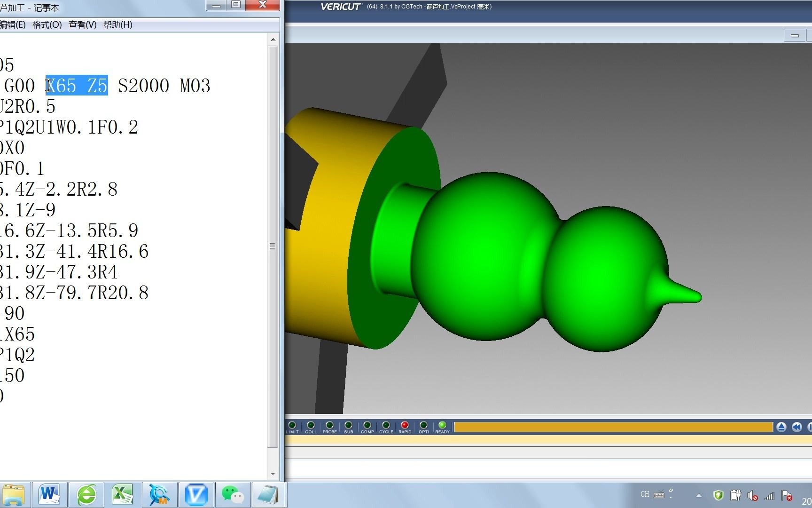Open File Explorer from the taskbar
The height and width of the screenshot is (508, 812).
coord(14,495)
